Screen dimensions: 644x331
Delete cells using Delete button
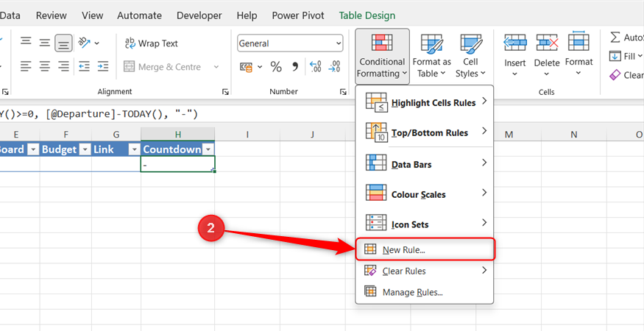[x=547, y=56]
